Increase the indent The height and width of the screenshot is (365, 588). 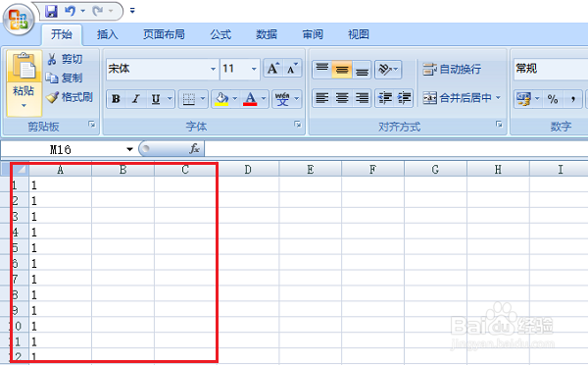[404, 98]
